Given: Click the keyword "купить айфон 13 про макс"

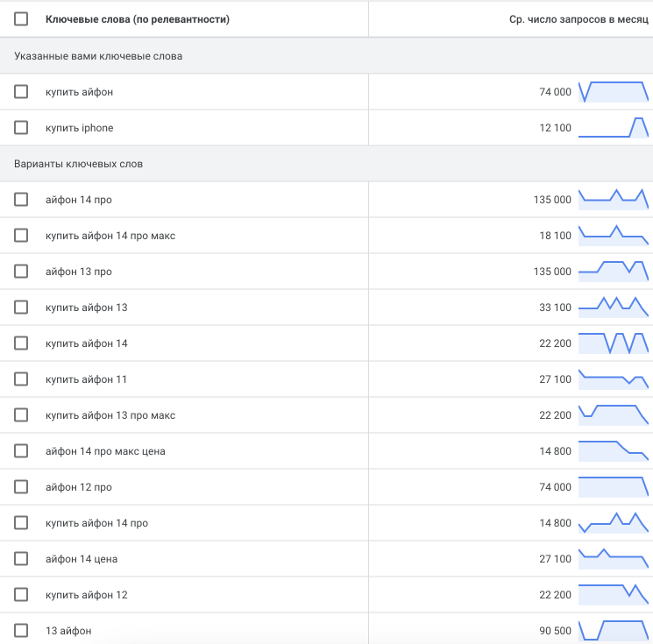Looking at the screenshot, I should [x=110, y=415].
